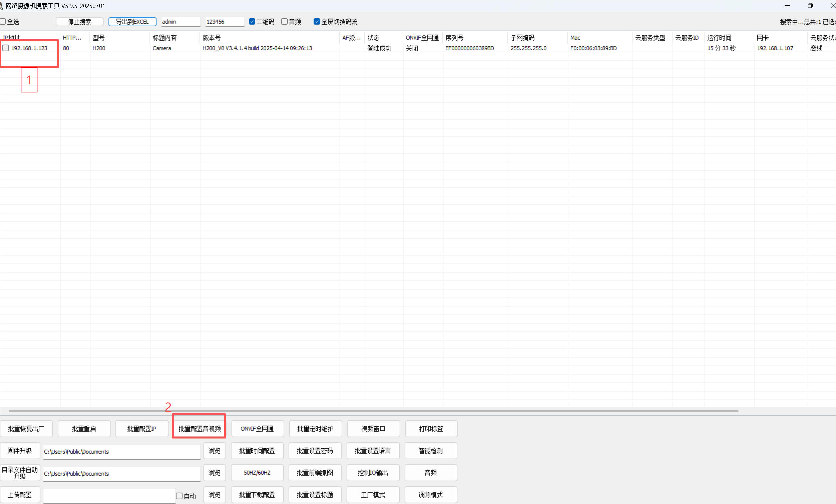Click 批量恢复出厂 button
This screenshot has height=504, width=836.
tap(26, 429)
